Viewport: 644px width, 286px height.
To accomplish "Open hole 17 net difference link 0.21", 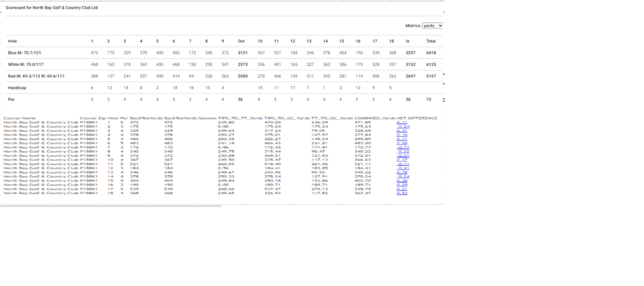I will pos(402,188).
